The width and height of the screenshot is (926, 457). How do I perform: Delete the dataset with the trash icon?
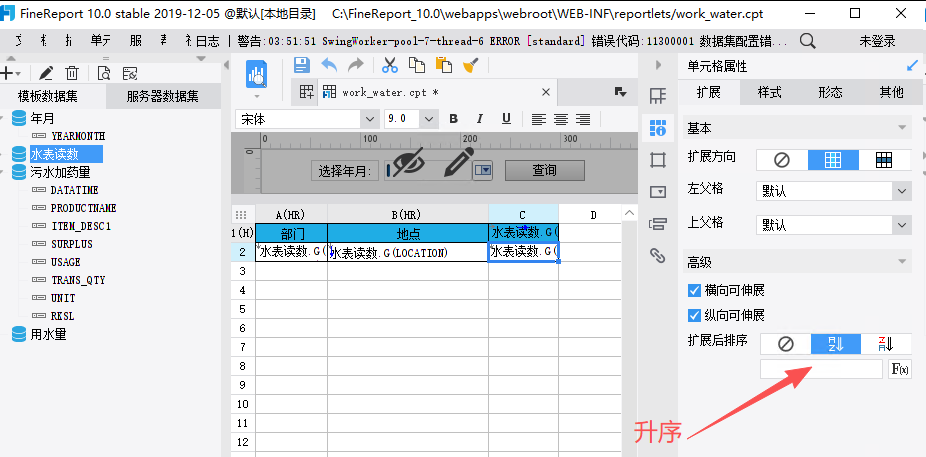tap(71, 73)
